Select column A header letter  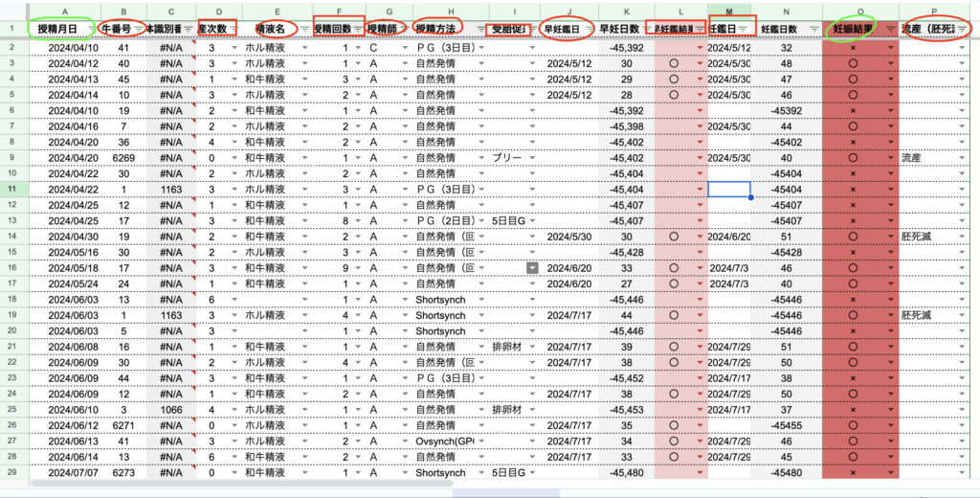pos(65,11)
